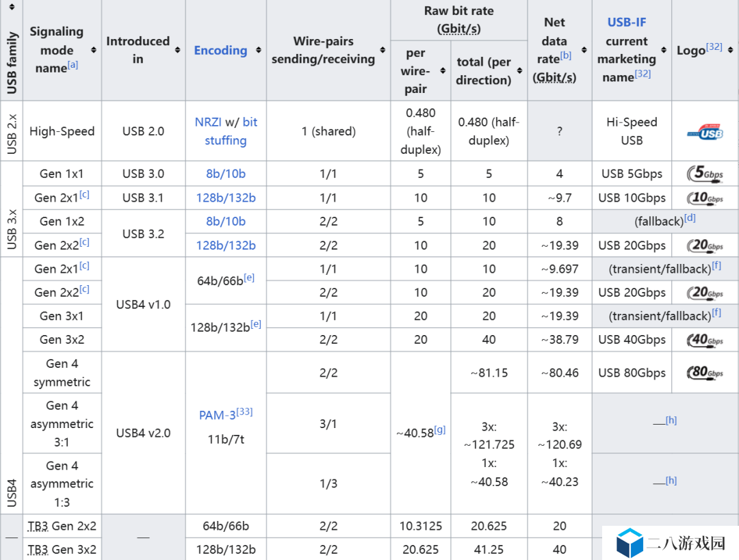Select the Hi-Speed USB marketing name cell
Image resolution: width=739 pixels, height=560 pixels.
(632, 131)
